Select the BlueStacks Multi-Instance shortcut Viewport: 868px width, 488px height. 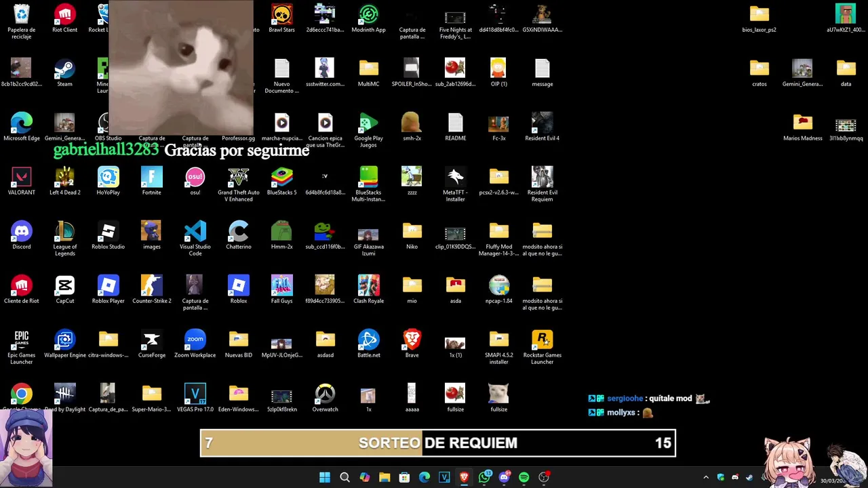[369, 184]
